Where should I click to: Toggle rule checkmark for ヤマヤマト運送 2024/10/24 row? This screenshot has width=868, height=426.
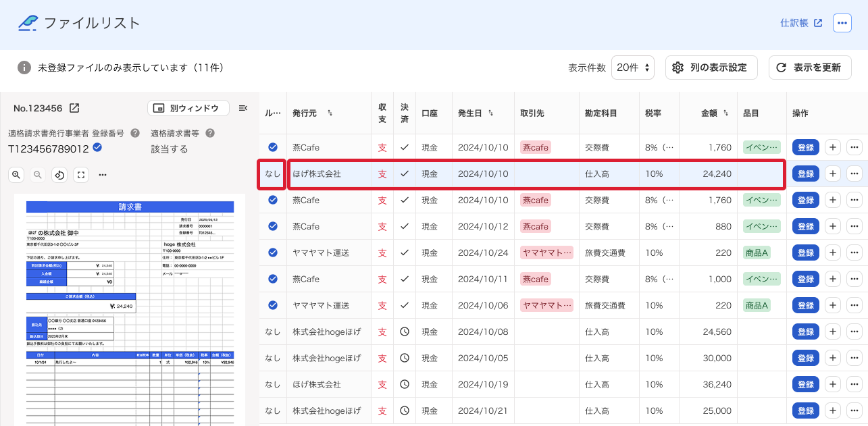[273, 252]
